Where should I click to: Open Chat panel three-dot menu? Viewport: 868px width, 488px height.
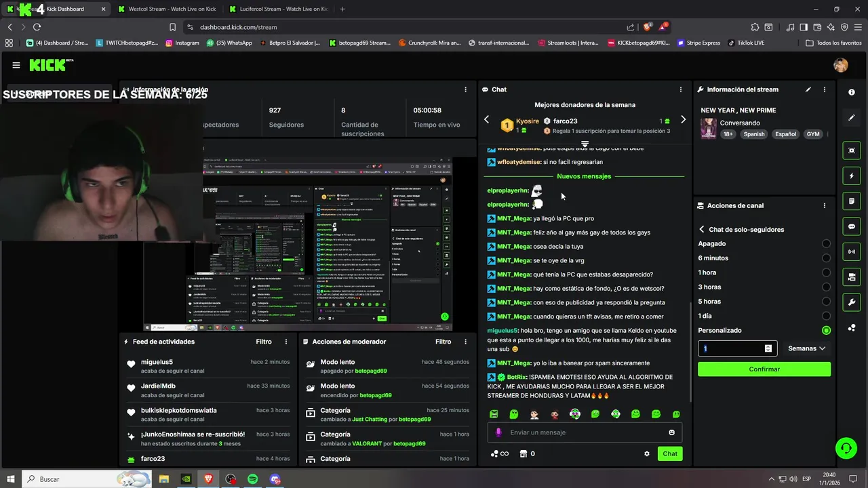pos(681,89)
